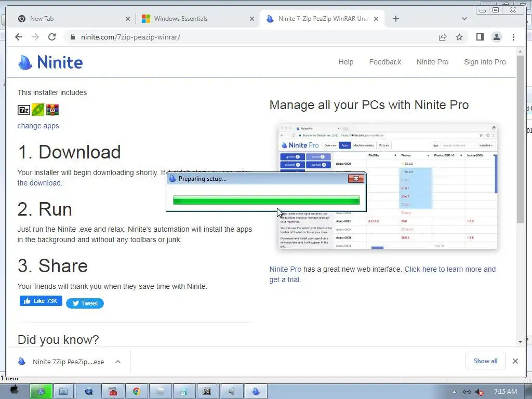Open the blue globe taskbar icon

(89, 392)
